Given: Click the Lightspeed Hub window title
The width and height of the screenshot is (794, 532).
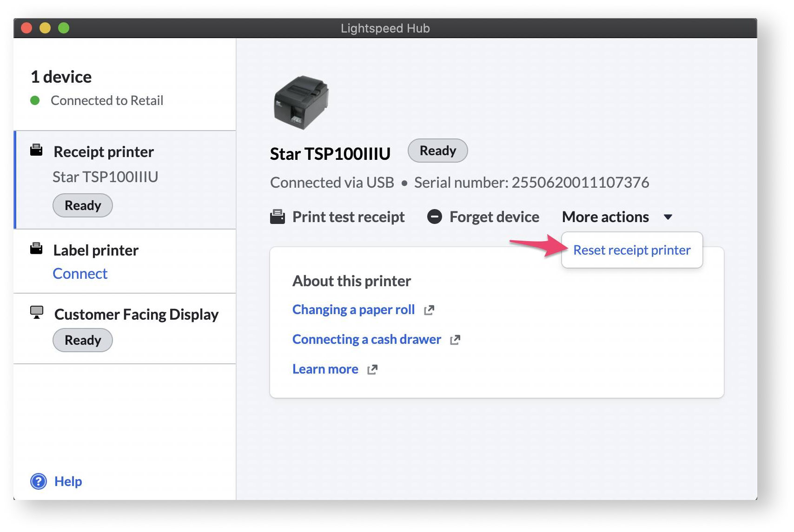Looking at the screenshot, I should tap(385, 28).
